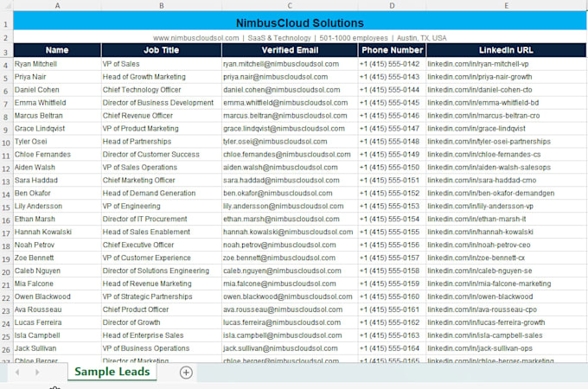
Task: Click the Verified Email header cell
Action: point(290,50)
